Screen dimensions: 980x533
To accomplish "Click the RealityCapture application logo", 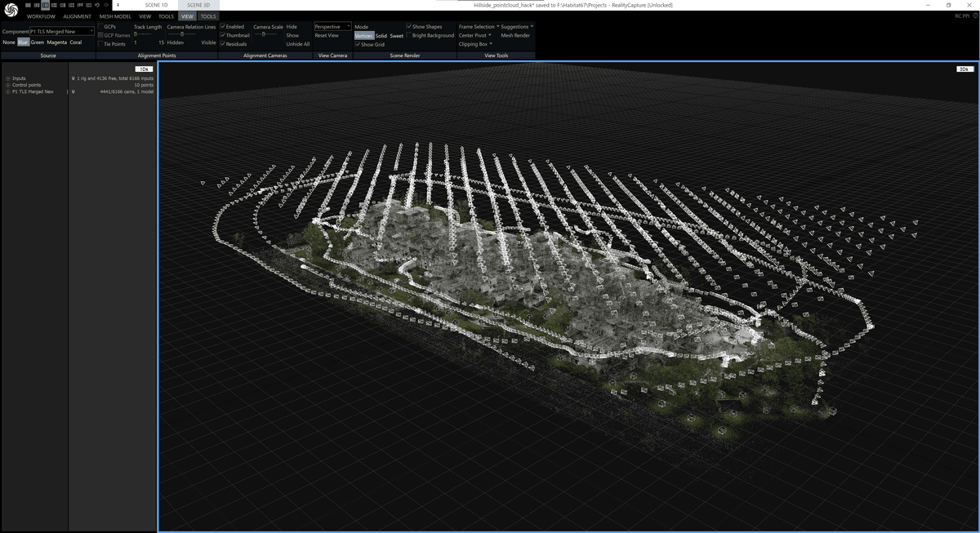I will tap(11, 10).
